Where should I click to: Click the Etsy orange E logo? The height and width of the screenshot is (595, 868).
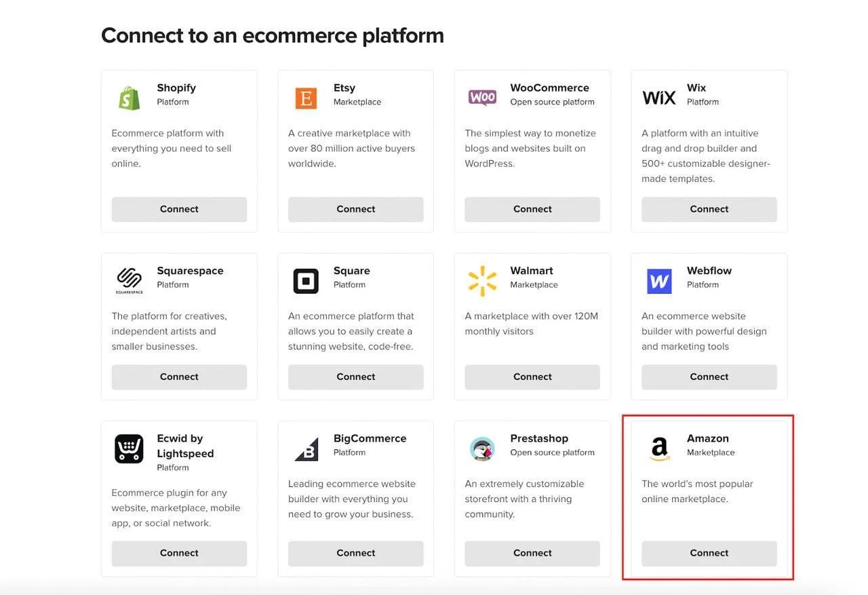pos(306,98)
